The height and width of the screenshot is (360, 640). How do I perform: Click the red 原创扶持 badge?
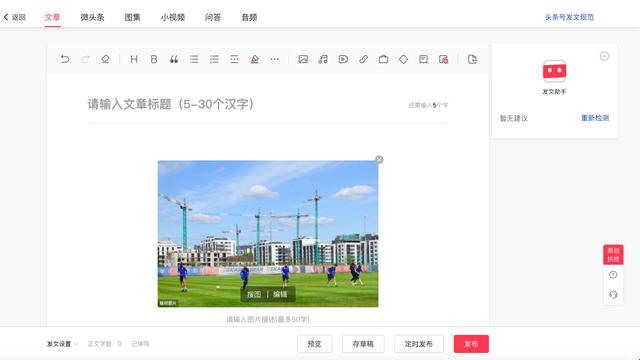point(613,255)
